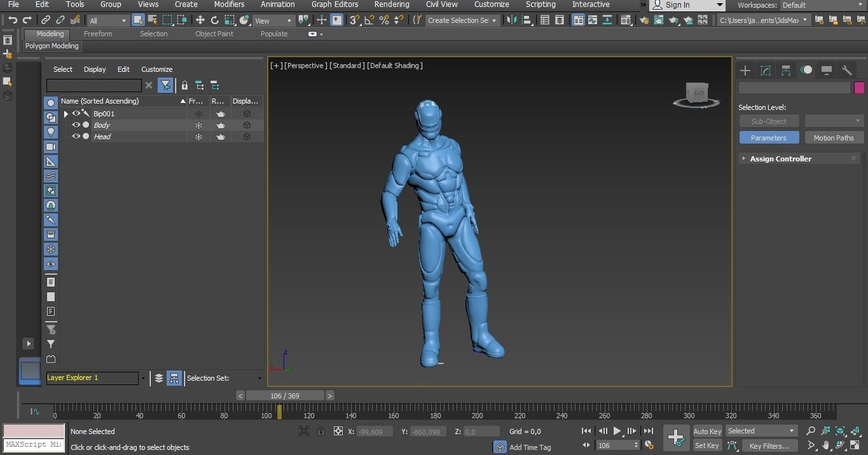Viewport: 868px width, 455px height.
Task: Activate the Select and Uniform Scale tool
Action: (x=230, y=20)
